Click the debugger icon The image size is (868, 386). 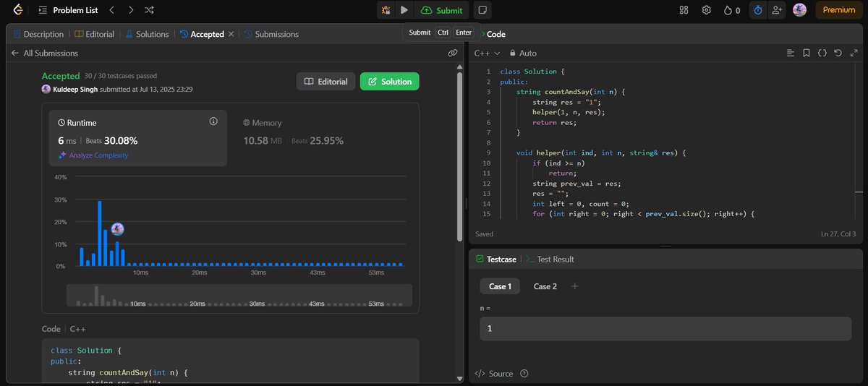(386, 10)
